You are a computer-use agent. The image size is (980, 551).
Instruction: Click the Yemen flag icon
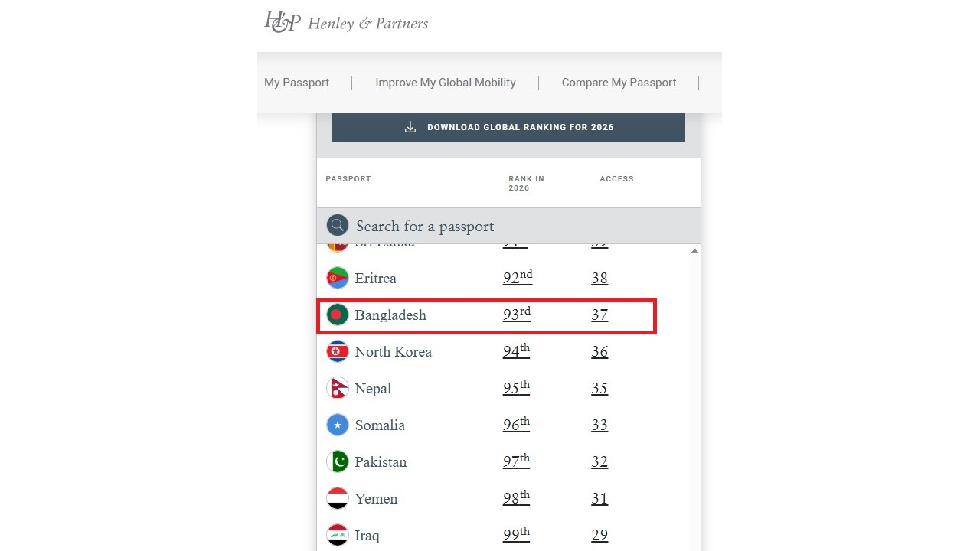tap(338, 498)
